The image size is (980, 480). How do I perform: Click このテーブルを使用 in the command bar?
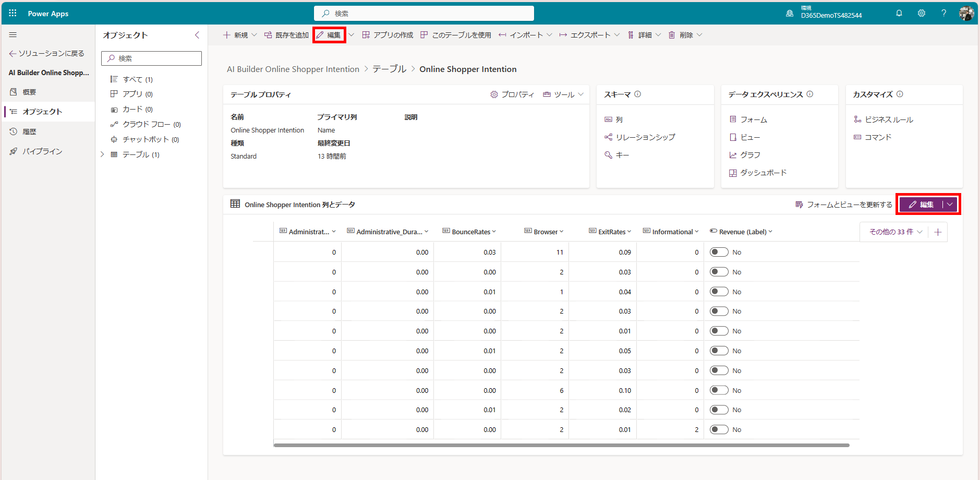(x=456, y=35)
